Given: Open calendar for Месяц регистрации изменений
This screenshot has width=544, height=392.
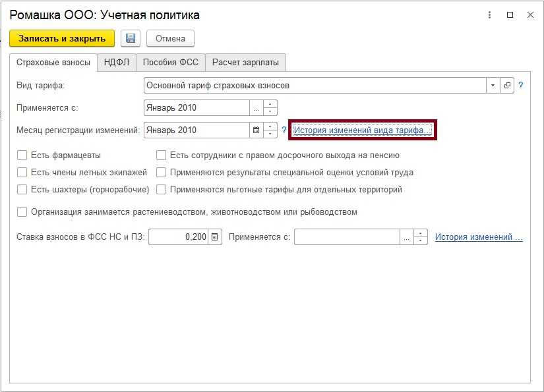Looking at the screenshot, I should [256, 130].
